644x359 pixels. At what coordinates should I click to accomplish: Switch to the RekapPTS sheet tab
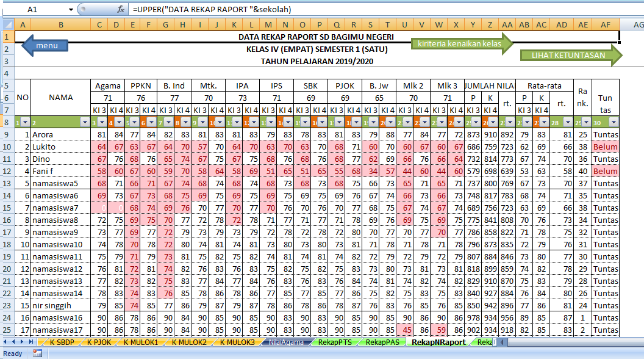(x=335, y=342)
